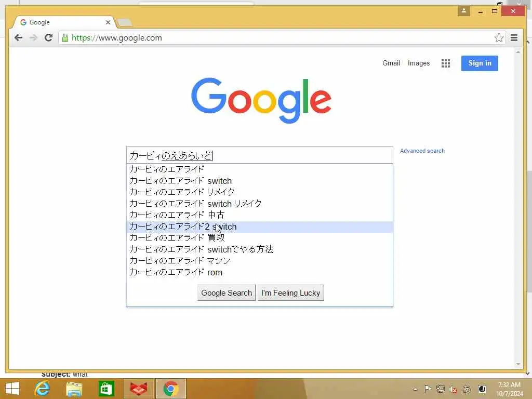The width and height of the screenshot is (532, 399).
Task: Select suggestion カービィのエアライド switch
Action: [x=260, y=181]
